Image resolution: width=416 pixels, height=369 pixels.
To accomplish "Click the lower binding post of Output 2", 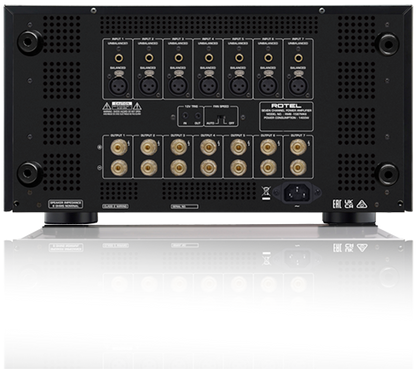I will 149,167.
